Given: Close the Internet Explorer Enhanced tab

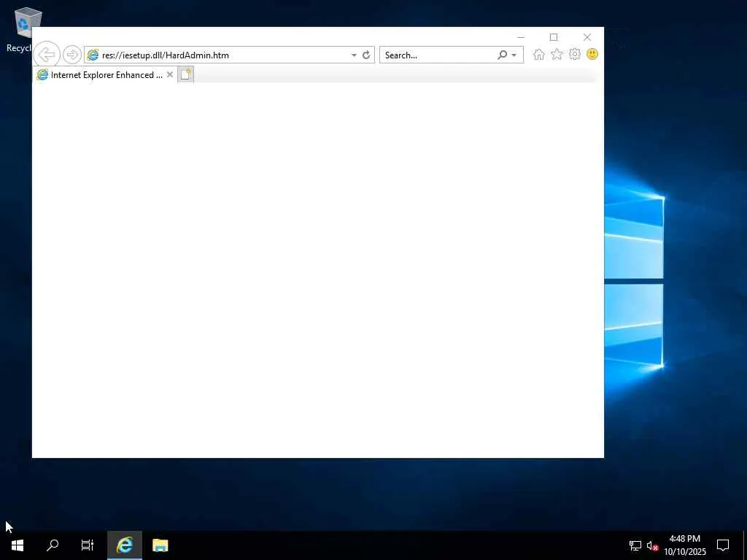Looking at the screenshot, I should pos(169,74).
